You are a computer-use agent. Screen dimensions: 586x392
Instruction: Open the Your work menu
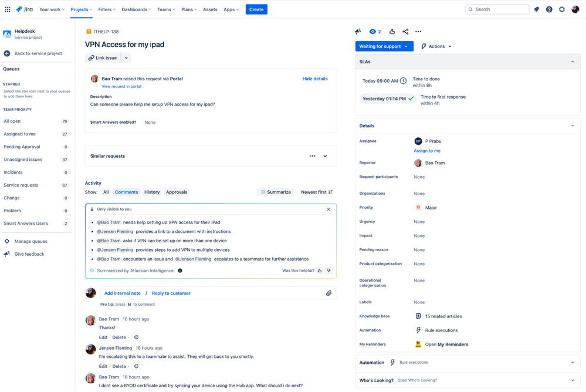52,9
